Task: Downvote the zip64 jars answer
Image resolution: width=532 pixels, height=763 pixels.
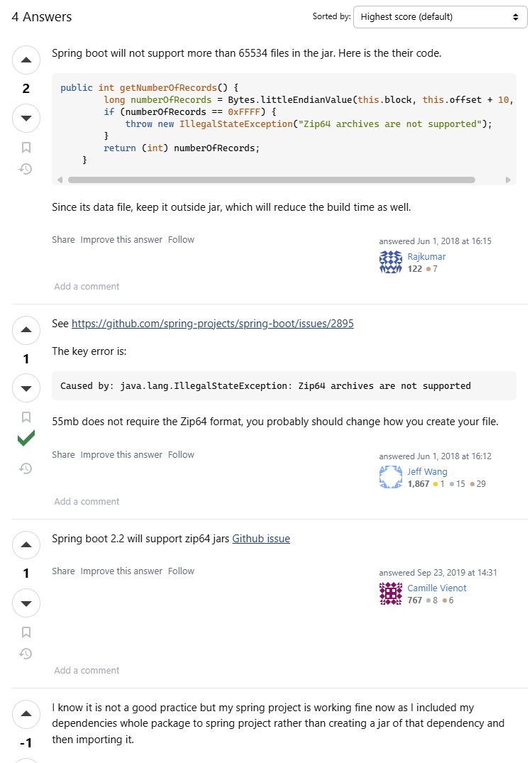Action: 26,603
